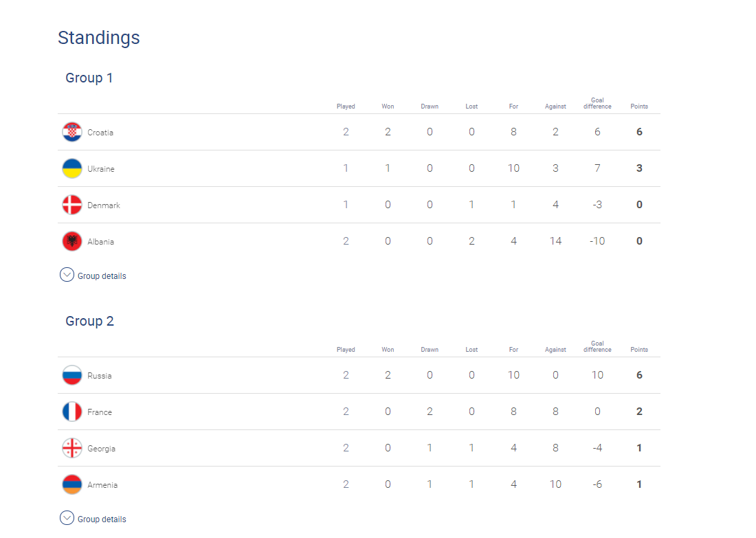Click the Group 2 heading
The height and width of the screenshot is (538, 756).
[89, 321]
